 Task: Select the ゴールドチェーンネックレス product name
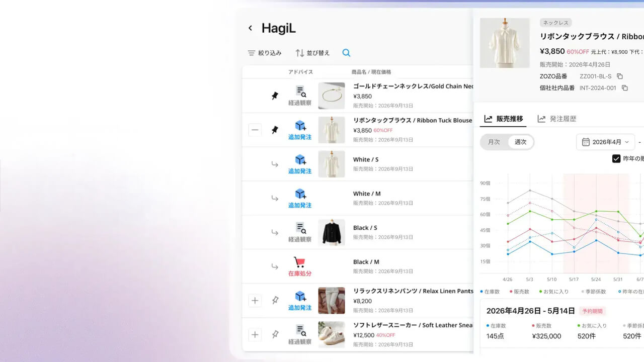[414, 86]
